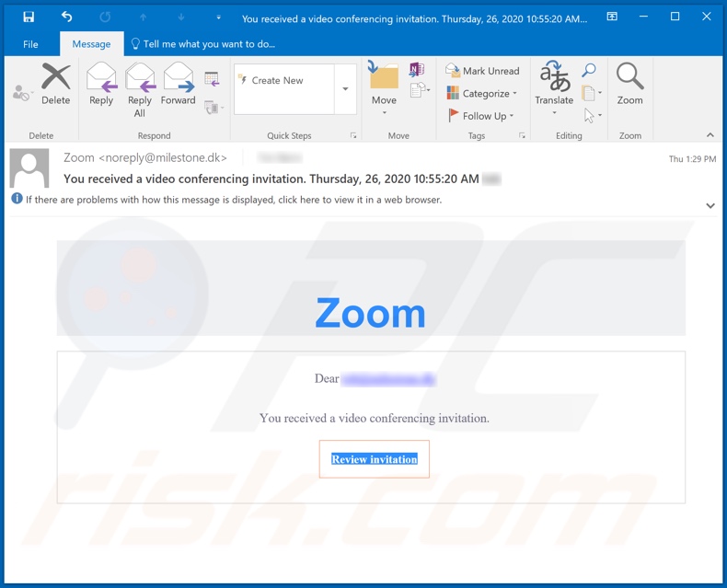Click the Tell me what you want to do box
The width and height of the screenshot is (727, 588).
(x=203, y=44)
